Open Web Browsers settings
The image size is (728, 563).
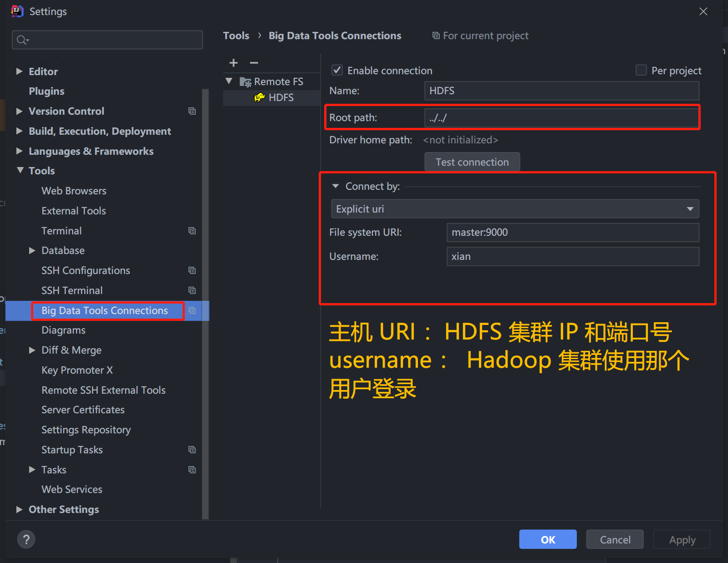[74, 191]
